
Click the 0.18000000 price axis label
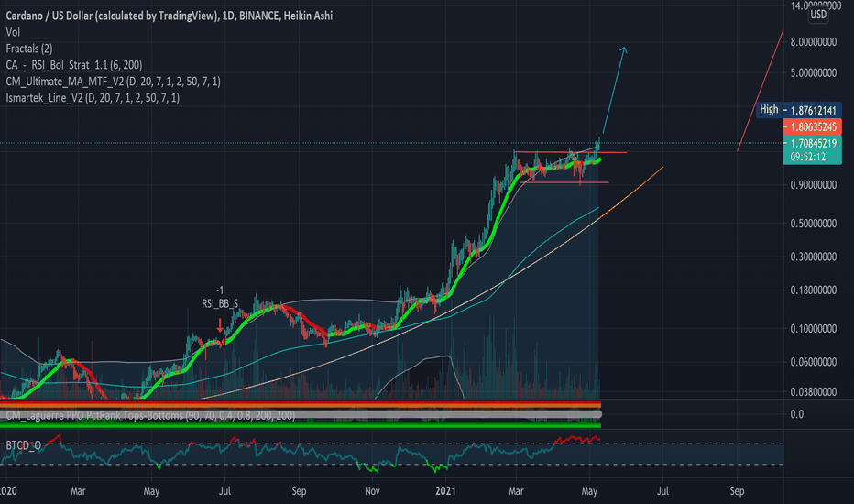pos(813,290)
